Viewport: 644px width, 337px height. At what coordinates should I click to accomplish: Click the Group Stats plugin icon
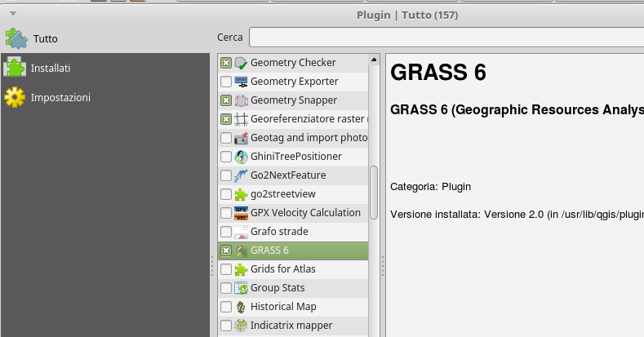point(241,288)
